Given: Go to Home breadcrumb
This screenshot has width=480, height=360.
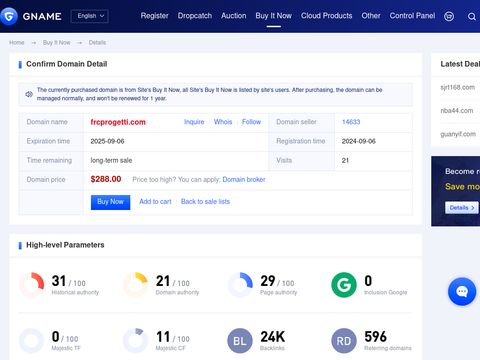Looking at the screenshot, I should click(x=17, y=43).
